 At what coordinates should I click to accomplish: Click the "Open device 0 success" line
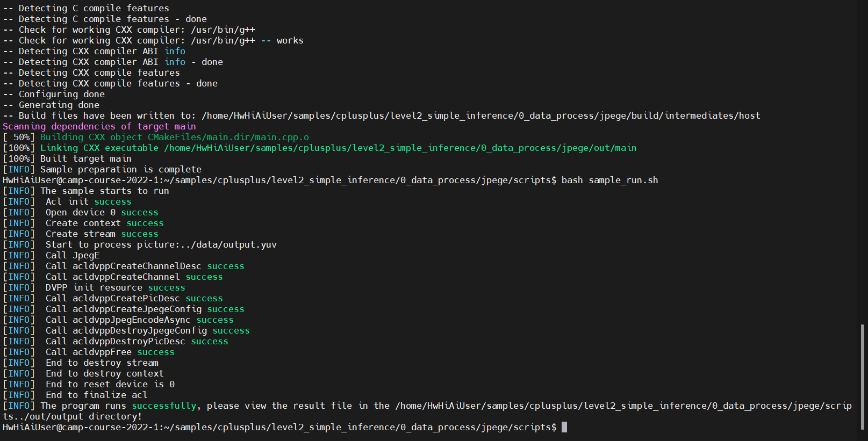[x=102, y=212]
